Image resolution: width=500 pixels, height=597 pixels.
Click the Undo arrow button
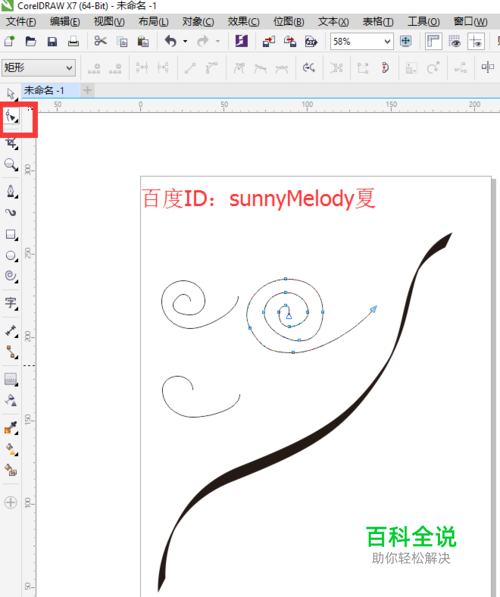pyautogui.click(x=171, y=41)
